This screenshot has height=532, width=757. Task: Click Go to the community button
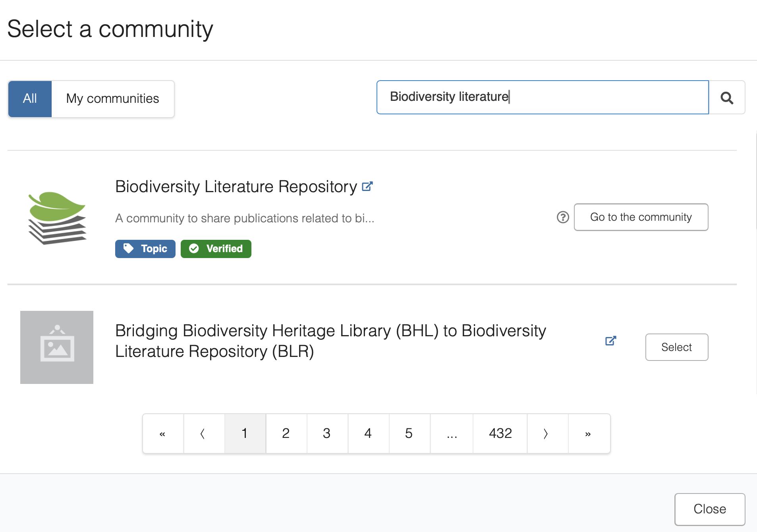(641, 217)
